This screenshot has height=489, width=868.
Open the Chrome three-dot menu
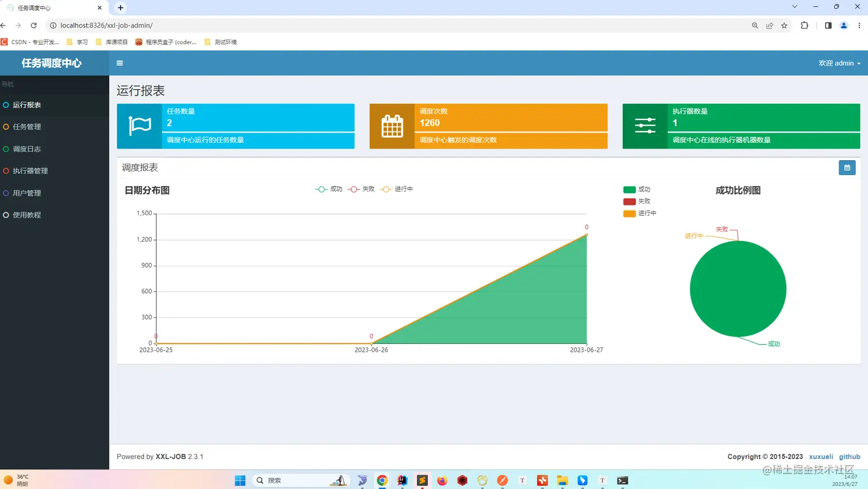coord(859,25)
